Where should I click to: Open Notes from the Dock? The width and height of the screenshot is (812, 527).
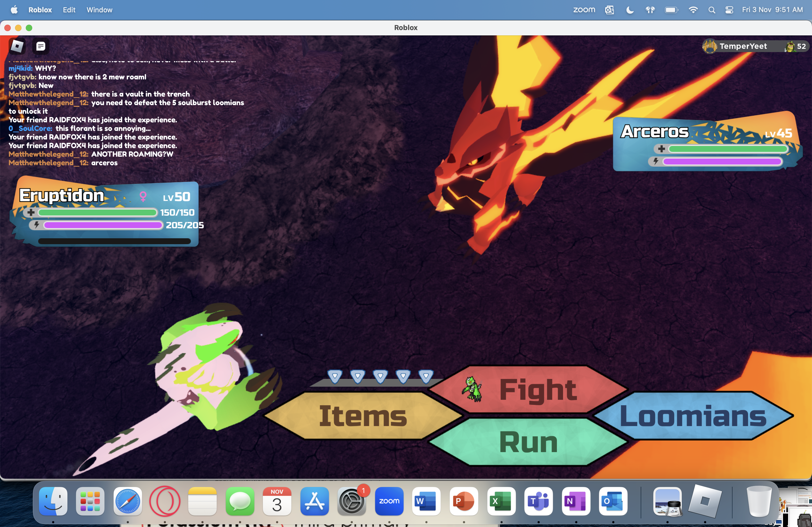pos(202,501)
